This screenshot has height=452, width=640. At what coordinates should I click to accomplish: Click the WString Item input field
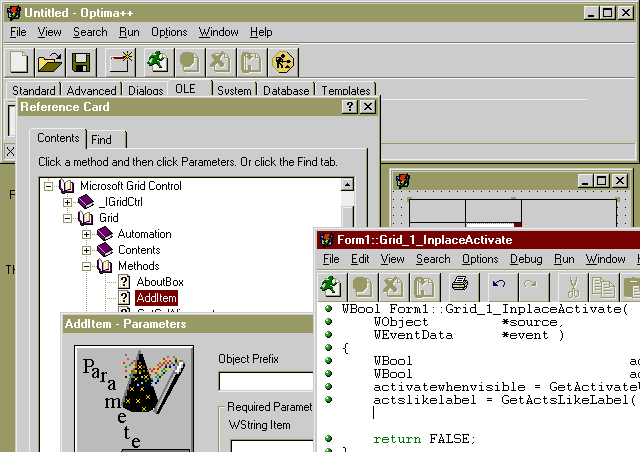[x=272, y=445]
